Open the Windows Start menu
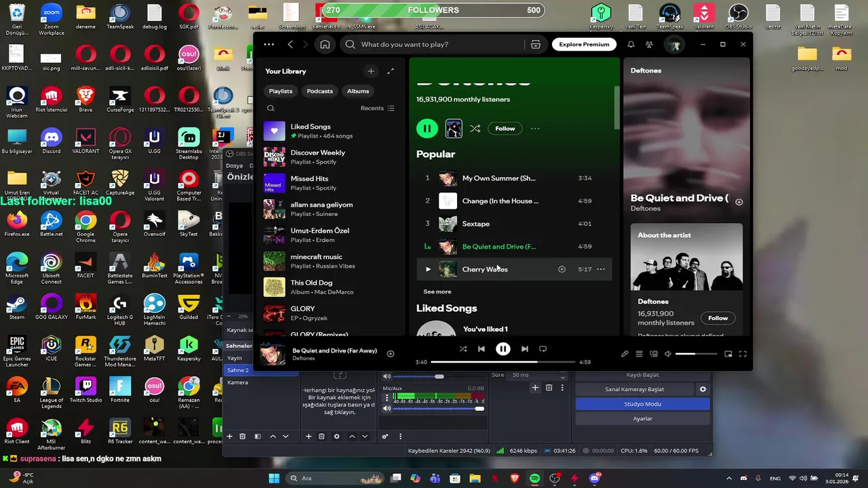868x488 pixels. coord(274,479)
